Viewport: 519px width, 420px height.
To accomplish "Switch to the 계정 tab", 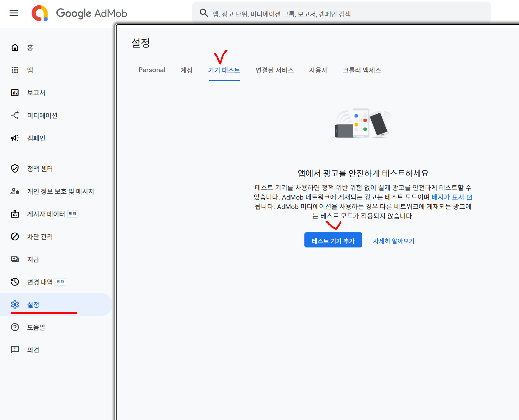I will pos(187,70).
